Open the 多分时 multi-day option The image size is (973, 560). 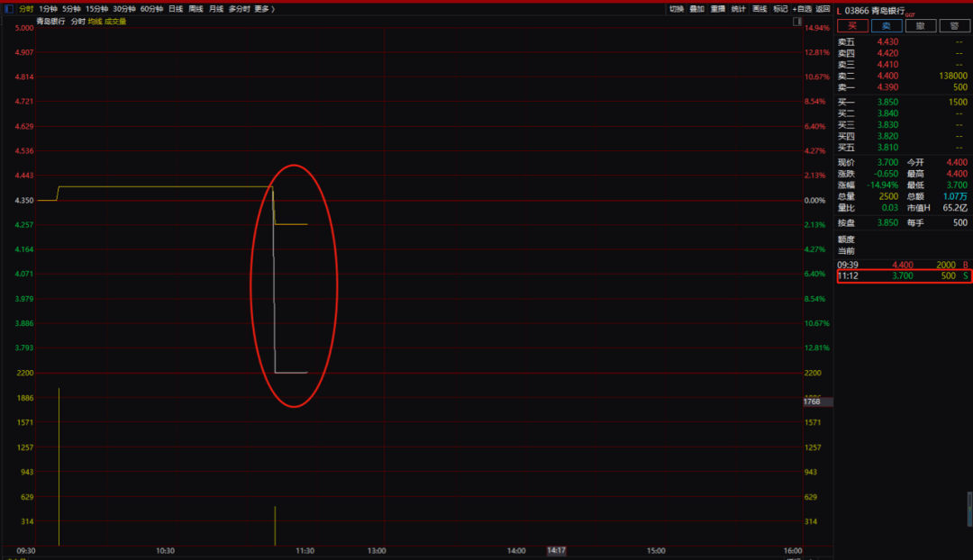click(238, 9)
